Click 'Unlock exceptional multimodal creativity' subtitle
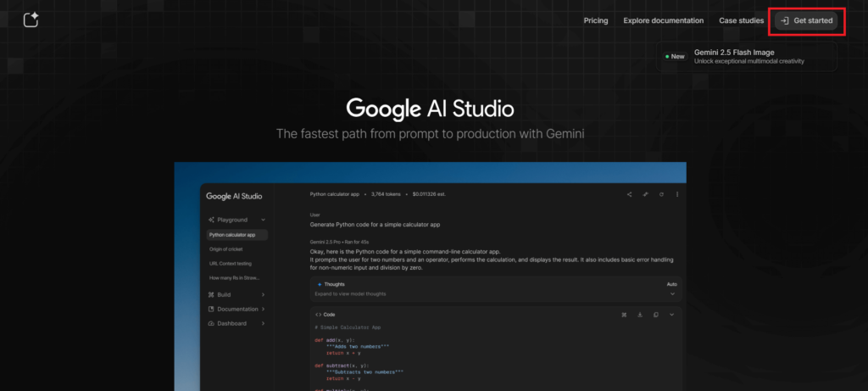 749,61
